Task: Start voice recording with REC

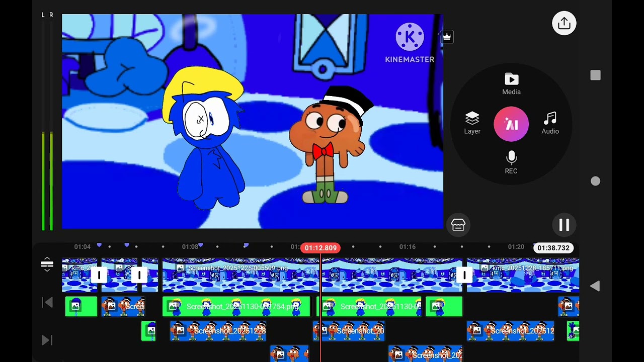Action: [x=511, y=163]
